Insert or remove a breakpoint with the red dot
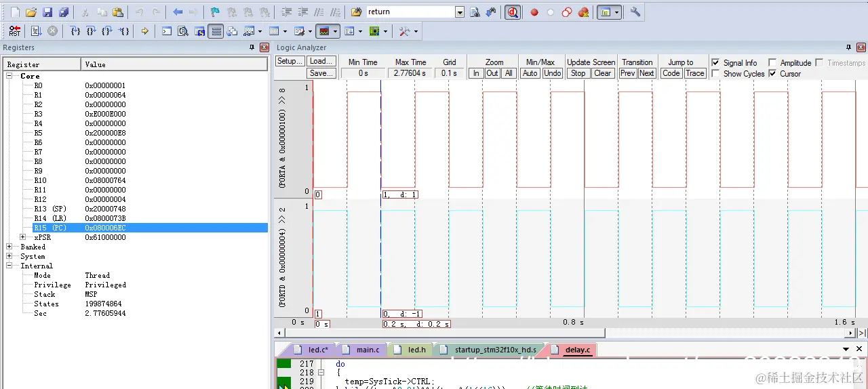 [x=534, y=12]
